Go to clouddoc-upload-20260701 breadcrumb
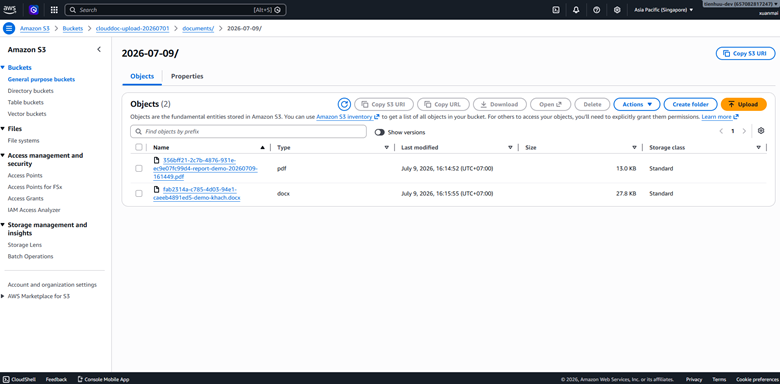The height and width of the screenshot is (384, 780). [132, 28]
